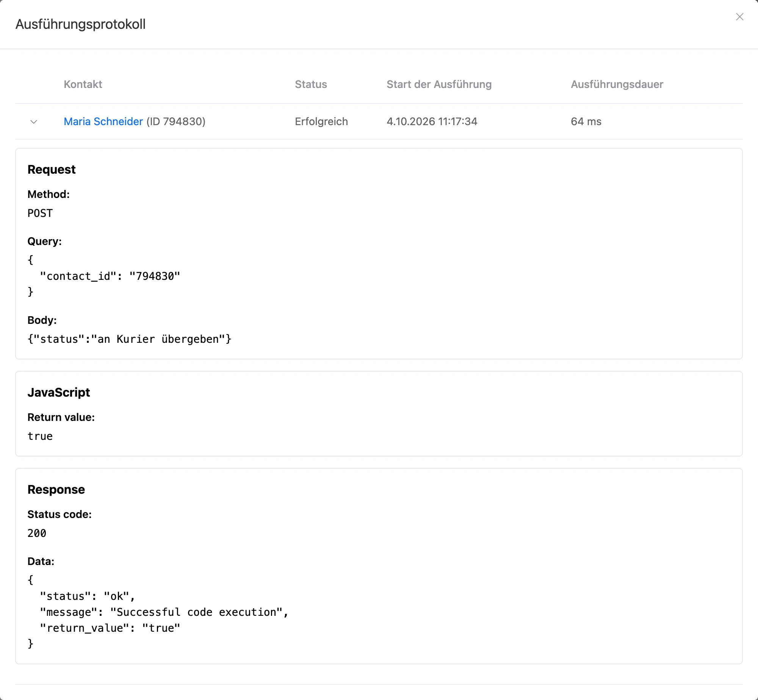Click the 'Status code:' label
Screen dimensions: 758x700
[60, 514]
